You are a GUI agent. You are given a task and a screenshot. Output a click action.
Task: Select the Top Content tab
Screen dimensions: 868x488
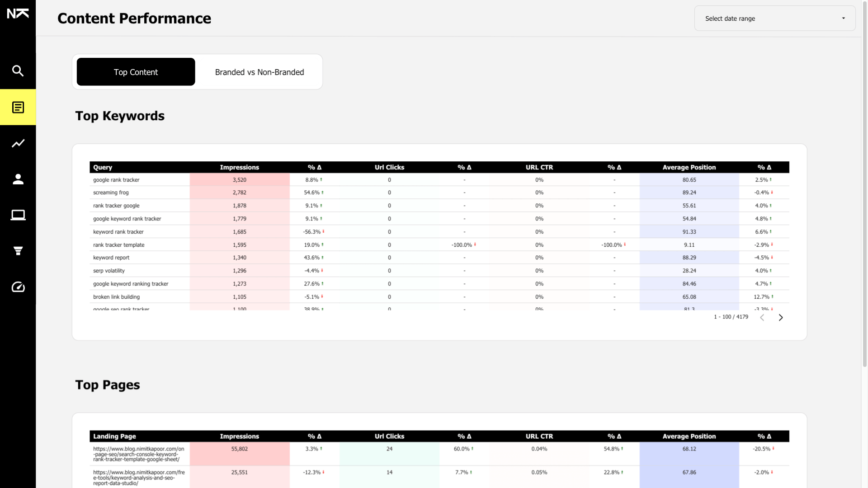[x=136, y=72]
